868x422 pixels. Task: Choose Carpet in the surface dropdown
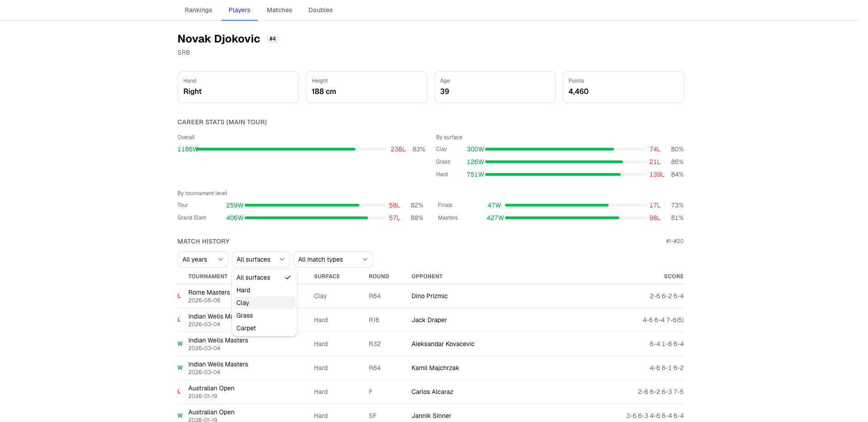(264, 328)
